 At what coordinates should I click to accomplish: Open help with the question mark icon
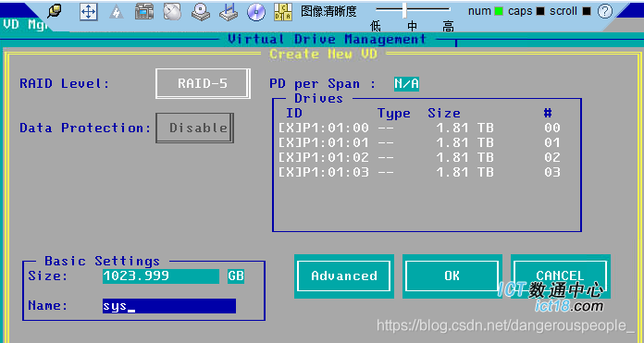[x=604, y=11]
